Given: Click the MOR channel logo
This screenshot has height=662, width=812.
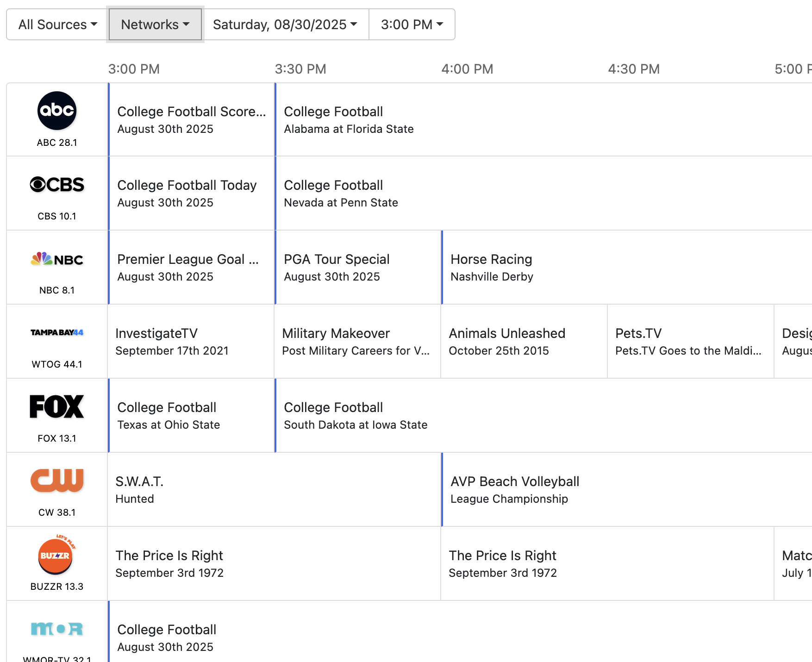Looking at the screenshot, I should pyautogui.click(x=56, y=629).
